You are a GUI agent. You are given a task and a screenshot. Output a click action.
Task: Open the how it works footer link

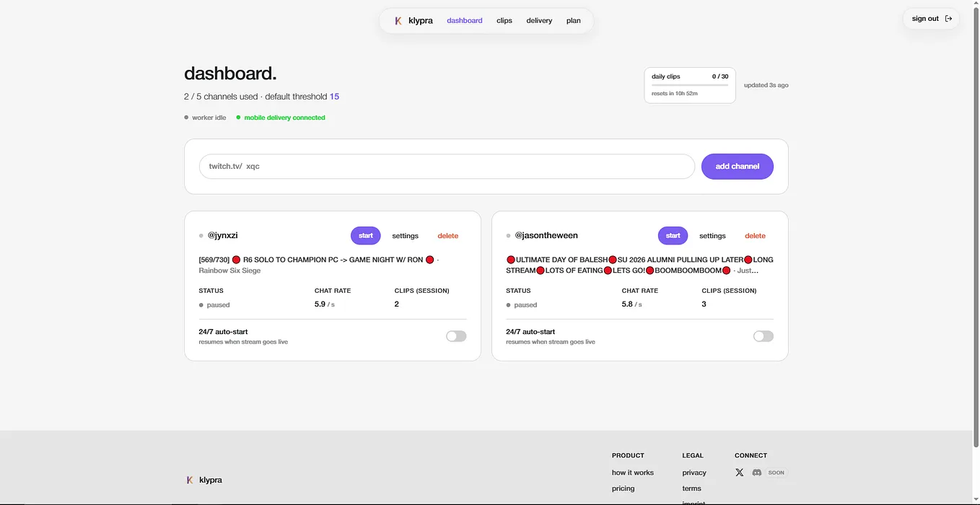point(633,473)
